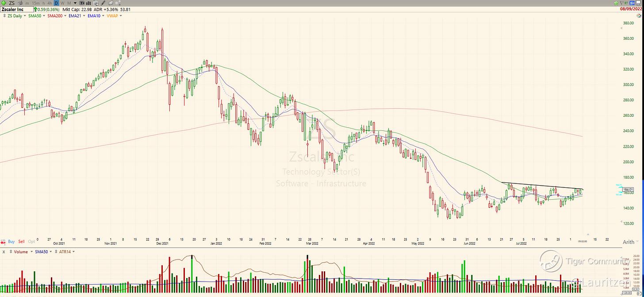Click the add-study calculator icon
Viewport: 644px width, 297px height.
tap(96, 3)
